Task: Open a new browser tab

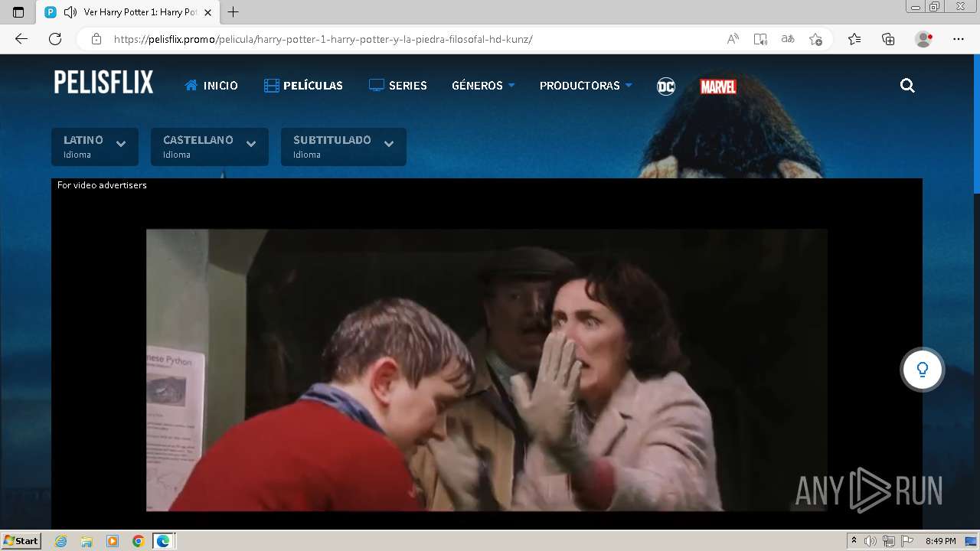Action: pos(234,12)
